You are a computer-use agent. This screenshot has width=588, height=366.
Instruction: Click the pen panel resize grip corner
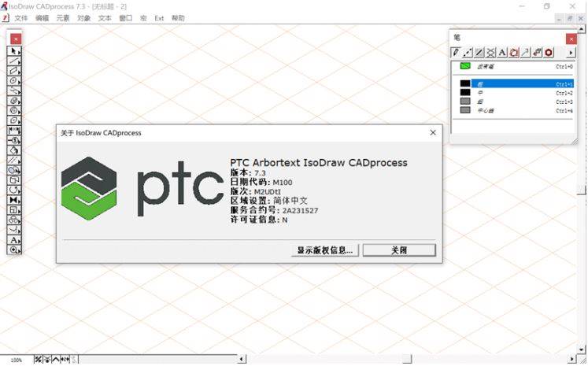[574, 141]
